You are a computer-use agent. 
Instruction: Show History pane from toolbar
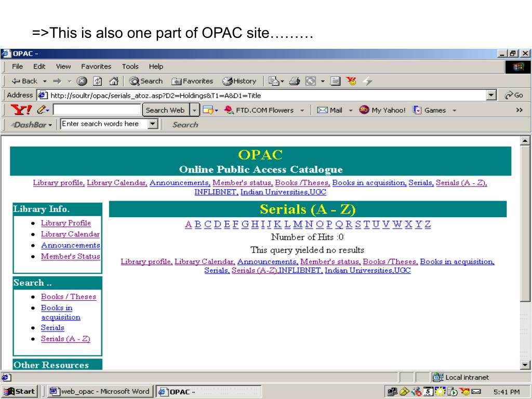(x=239, y=81)
